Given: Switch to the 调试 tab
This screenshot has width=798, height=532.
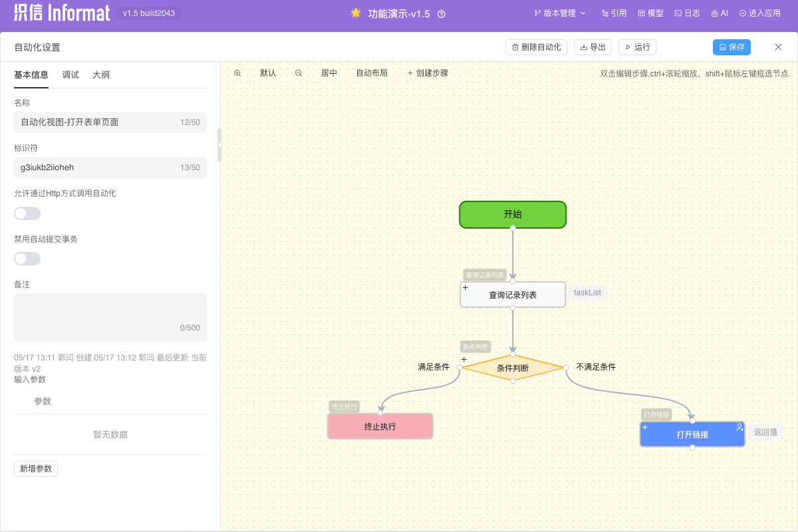Looking at the screenshot, I should pyautogui.click(x=70, y=75).
